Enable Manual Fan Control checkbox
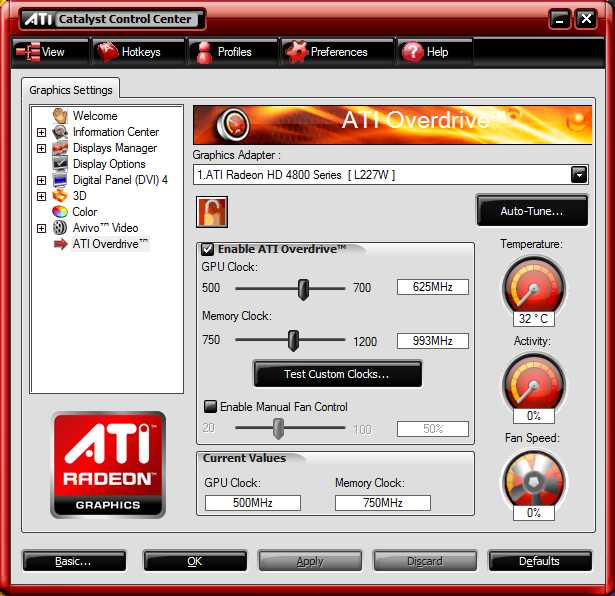Viewport: 615px width, 596px height. 210,406
